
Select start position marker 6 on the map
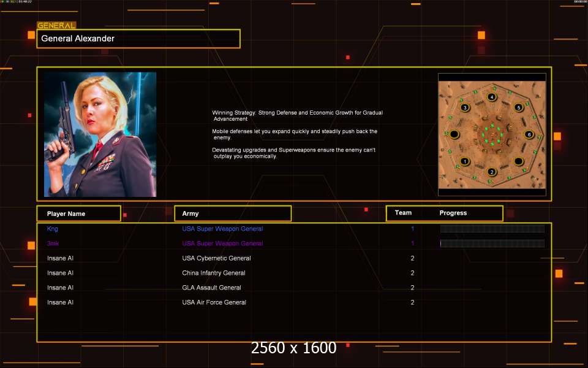pyautogui.click(x=529, y=134)
